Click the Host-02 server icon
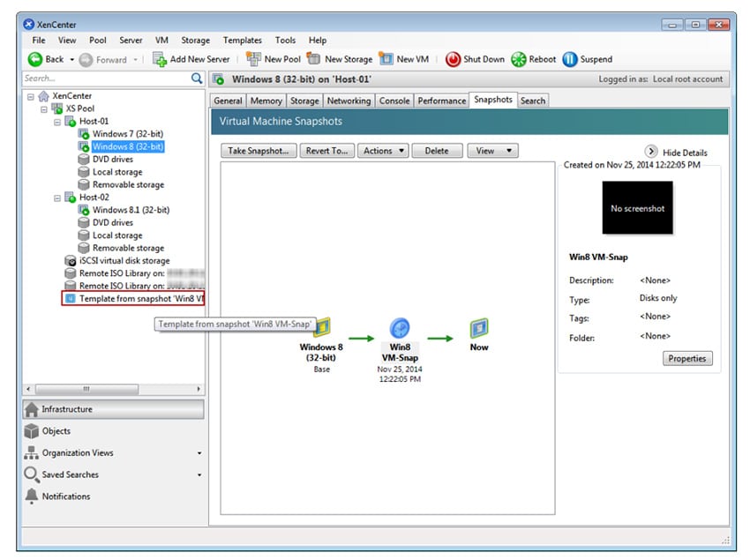This screenshot has height=560, width=750. click(x=71, y=197)
